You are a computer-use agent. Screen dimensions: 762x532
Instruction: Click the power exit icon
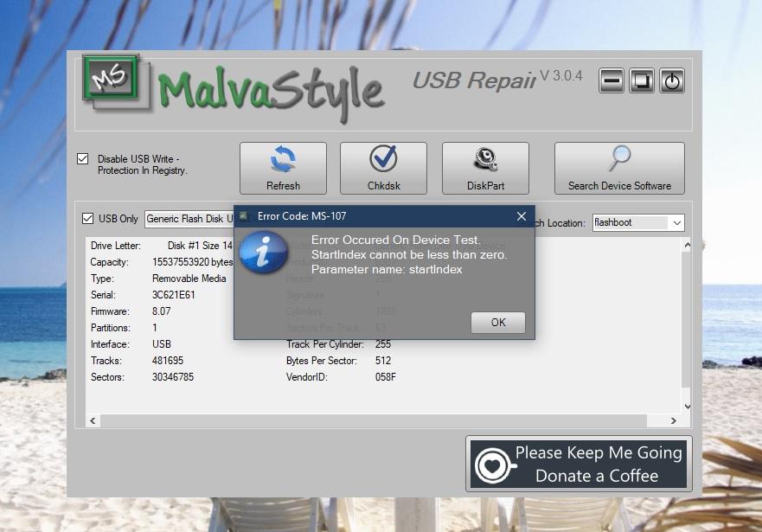pyautogui.click(x=672, y=80)
